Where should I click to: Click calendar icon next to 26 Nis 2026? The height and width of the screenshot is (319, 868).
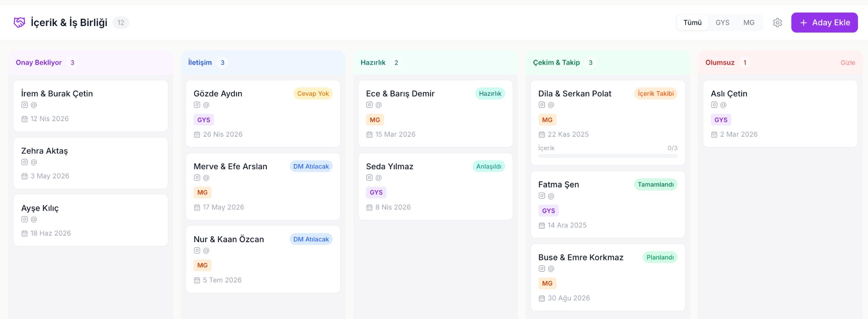tap(197, 135)
